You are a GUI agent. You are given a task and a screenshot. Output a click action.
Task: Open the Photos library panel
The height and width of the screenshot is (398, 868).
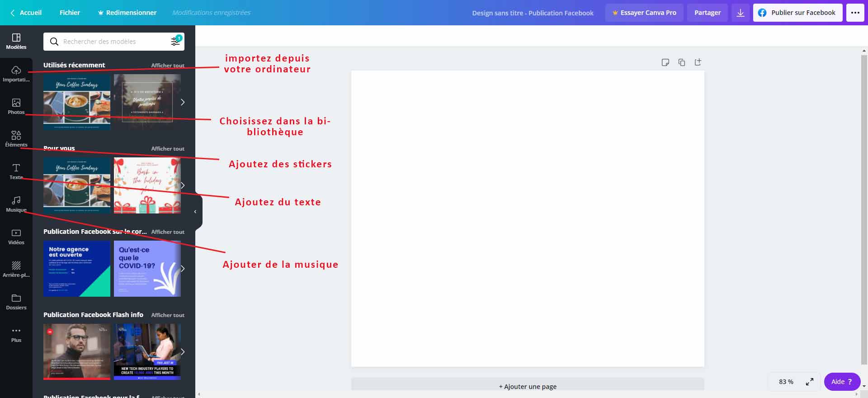(16, 106)
